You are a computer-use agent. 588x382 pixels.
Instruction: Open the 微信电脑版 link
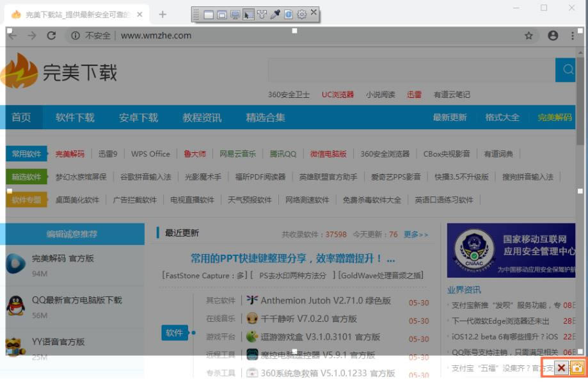(328, 154)
